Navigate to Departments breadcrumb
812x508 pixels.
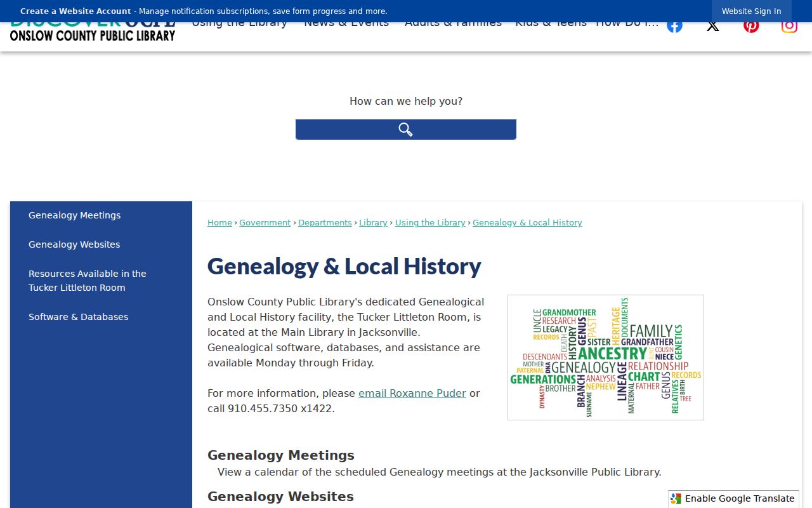point(325,223)
